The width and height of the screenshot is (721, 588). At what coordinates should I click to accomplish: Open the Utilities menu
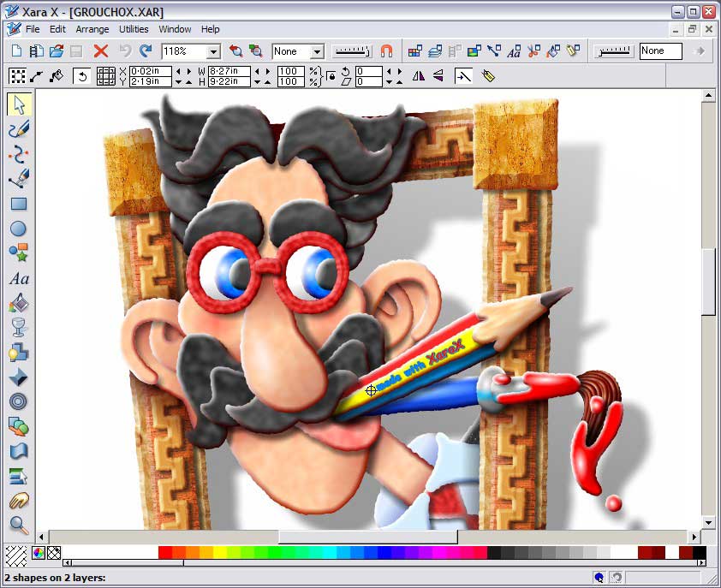[134, 29]
